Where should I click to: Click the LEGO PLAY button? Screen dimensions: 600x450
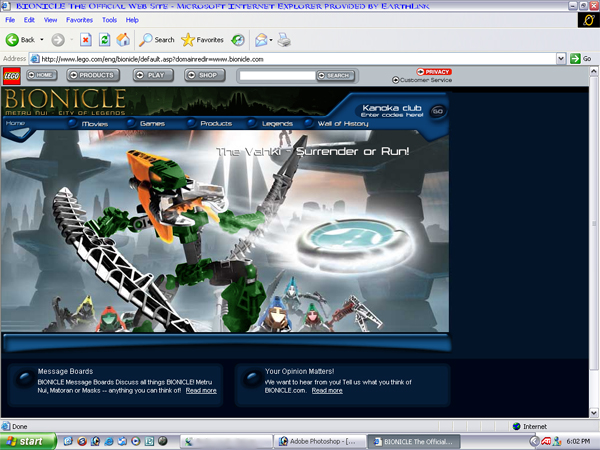click(x=153, y=75)
